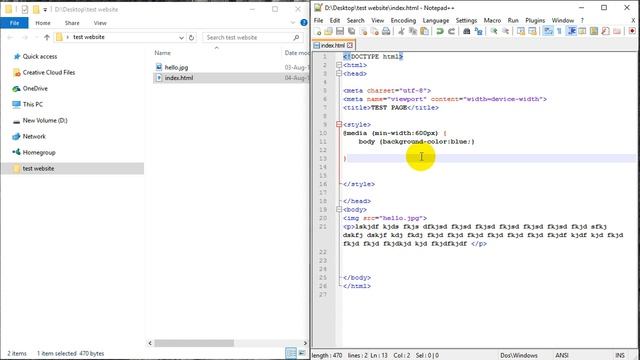Collapse the head tag fold on line 3
Viewport: 640px width, 360px height.
pyautogui.click(x=339, y=74)
